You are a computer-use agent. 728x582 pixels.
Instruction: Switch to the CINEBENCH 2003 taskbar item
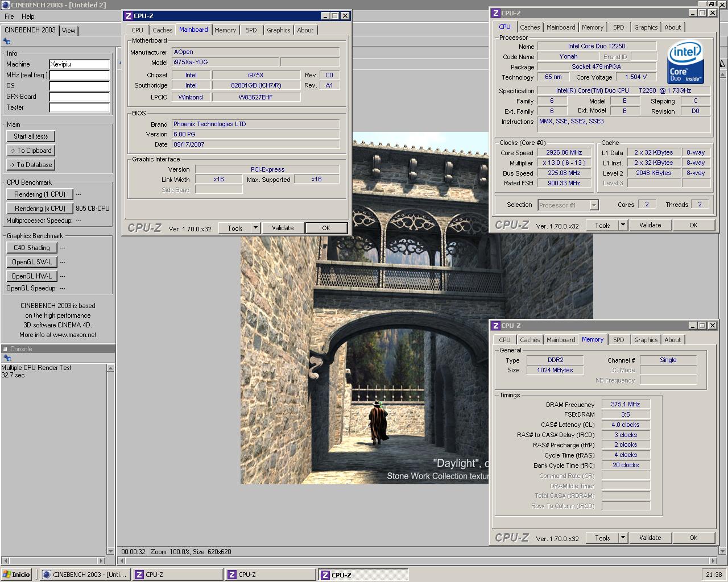85,575
